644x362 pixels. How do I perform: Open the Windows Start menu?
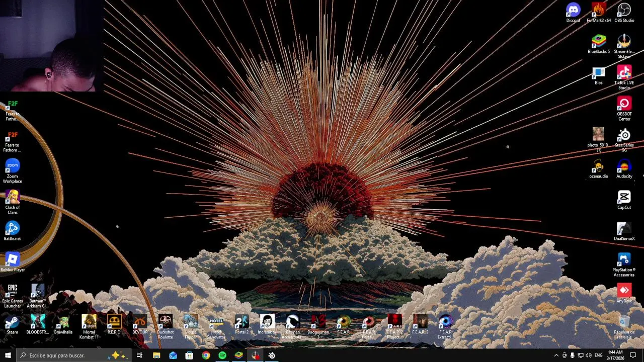(x=8, y=355)
